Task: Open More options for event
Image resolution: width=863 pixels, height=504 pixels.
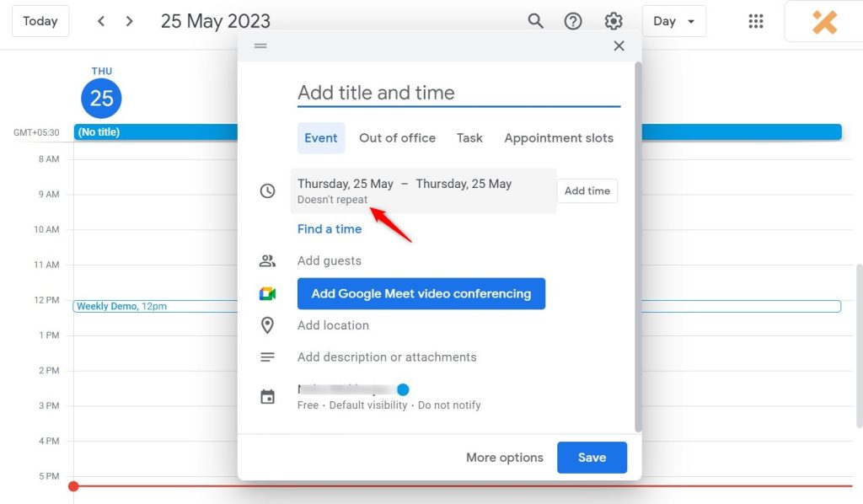Action: 505,458
